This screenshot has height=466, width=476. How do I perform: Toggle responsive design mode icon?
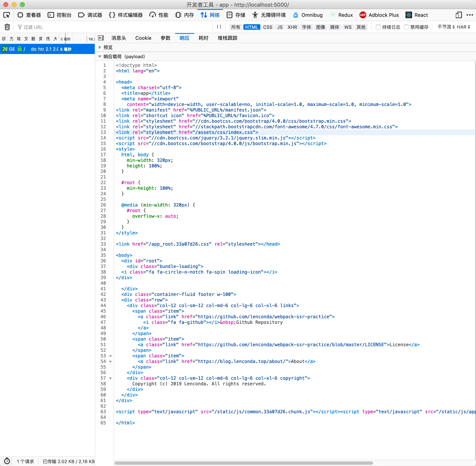tap(458, 15)
